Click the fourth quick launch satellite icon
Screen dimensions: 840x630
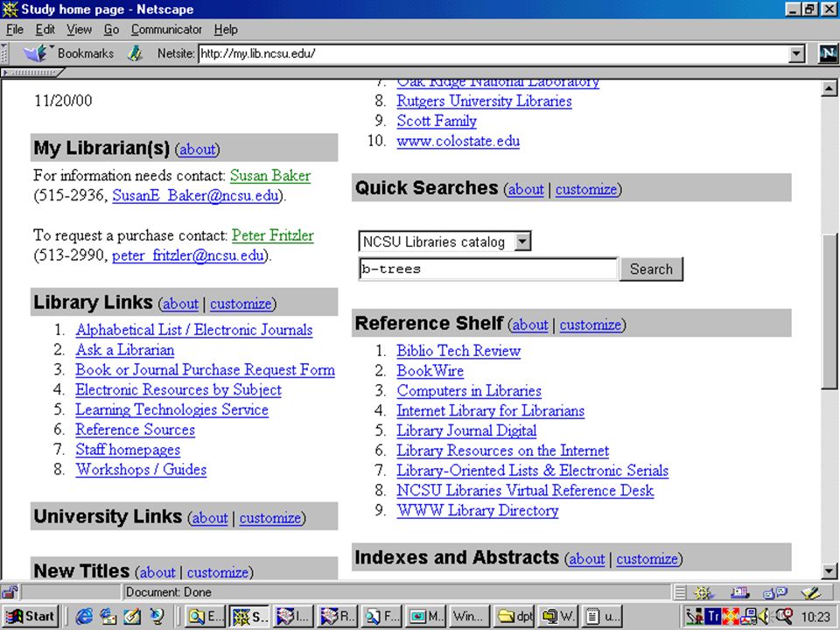click(157, 617)
